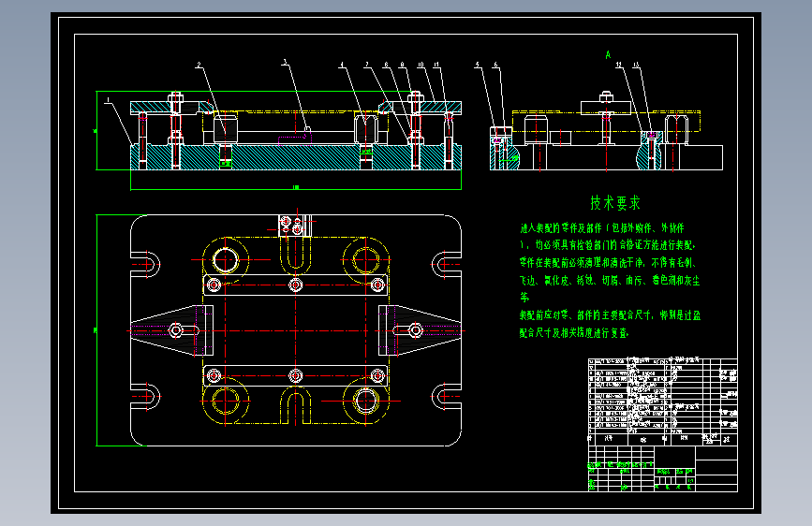Click part balloon number 2
The height and width of the screenshot is (526, 812).
tap(199, 66)
